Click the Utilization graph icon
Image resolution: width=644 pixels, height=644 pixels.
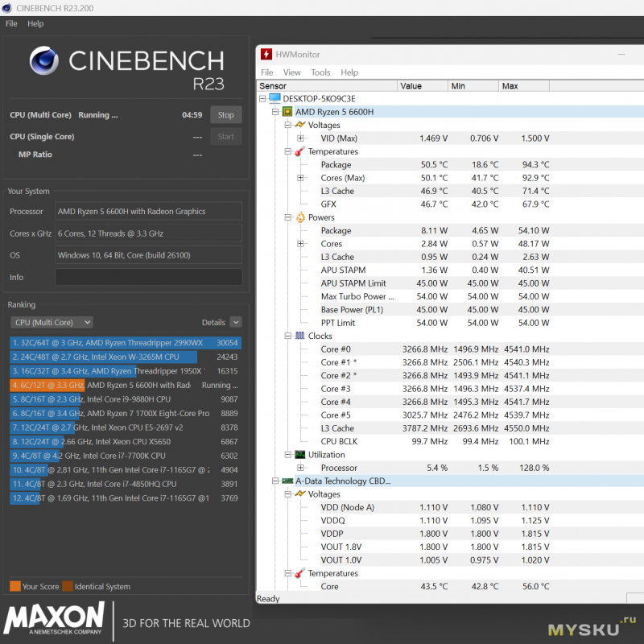point(300,455)
